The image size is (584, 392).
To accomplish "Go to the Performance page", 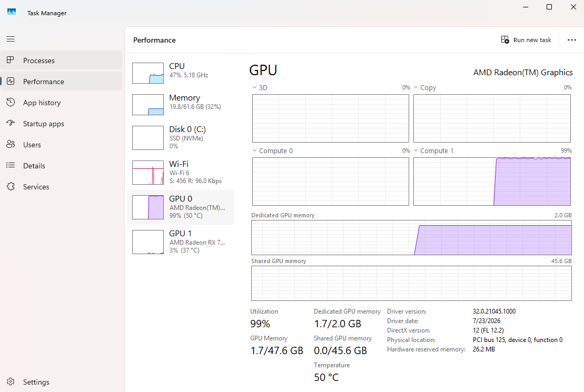I will [61, 81].
